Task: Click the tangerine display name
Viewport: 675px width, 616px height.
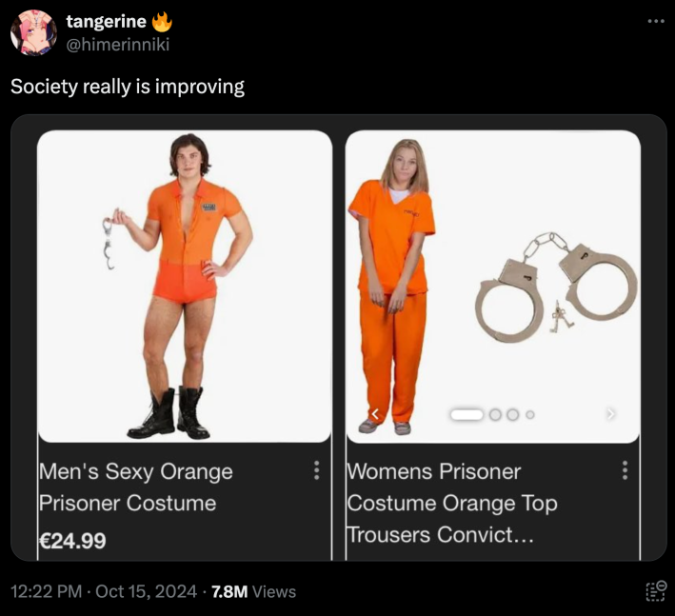Action: 107,21
